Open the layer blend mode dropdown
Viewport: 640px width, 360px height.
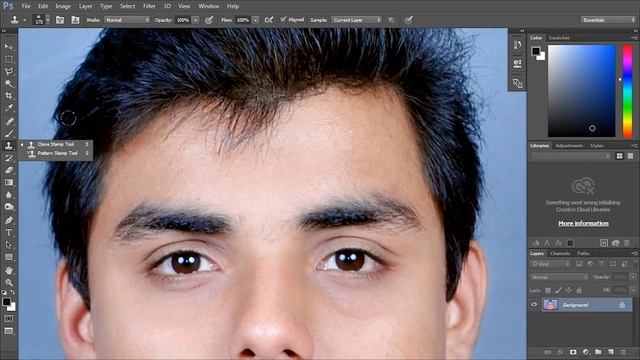559,277
